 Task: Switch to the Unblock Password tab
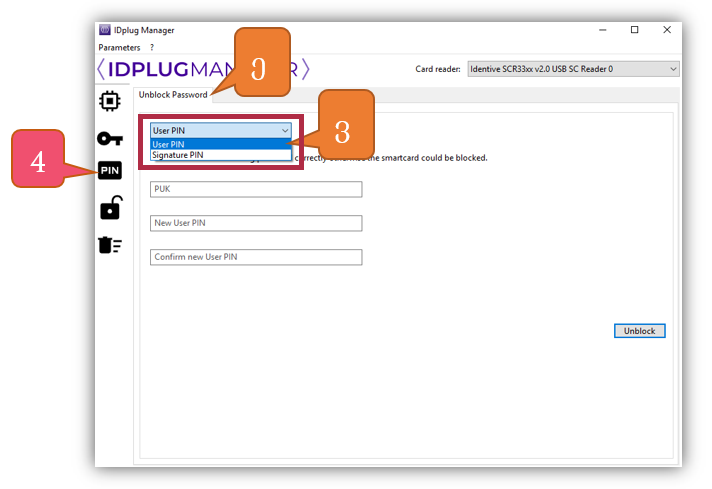coord(173,95)
